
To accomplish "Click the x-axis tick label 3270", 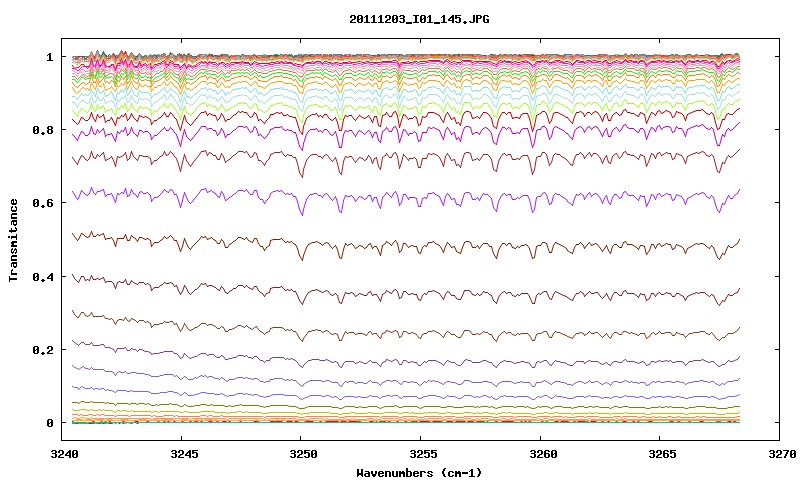I will pyautogui.click(x=781, y=453).
